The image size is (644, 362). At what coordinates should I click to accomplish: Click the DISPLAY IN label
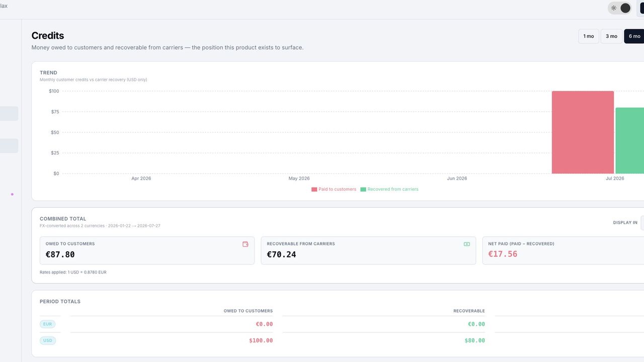(x=625, y=223)
